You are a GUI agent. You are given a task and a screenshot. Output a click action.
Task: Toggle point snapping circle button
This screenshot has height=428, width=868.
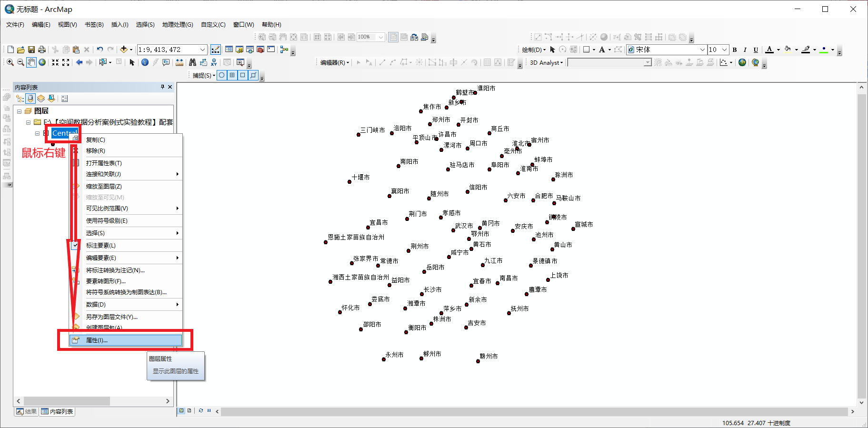tap(222, 75)
